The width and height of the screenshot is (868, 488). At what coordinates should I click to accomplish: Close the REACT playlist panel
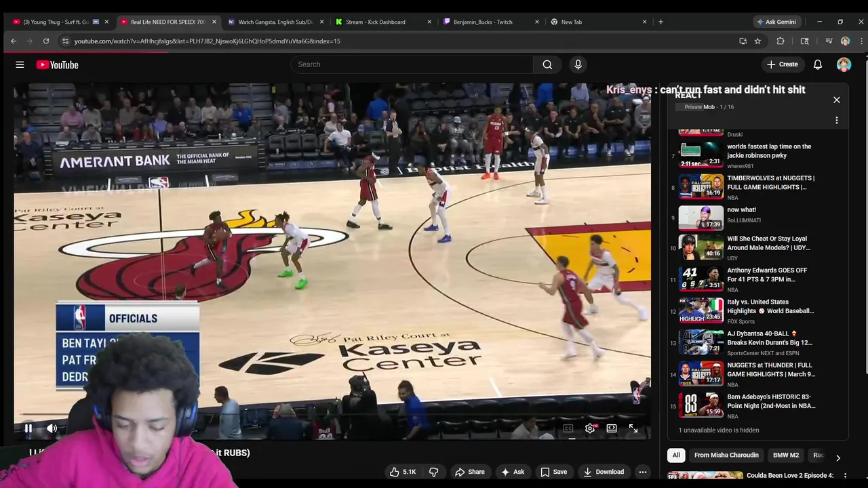coord(837,100)
